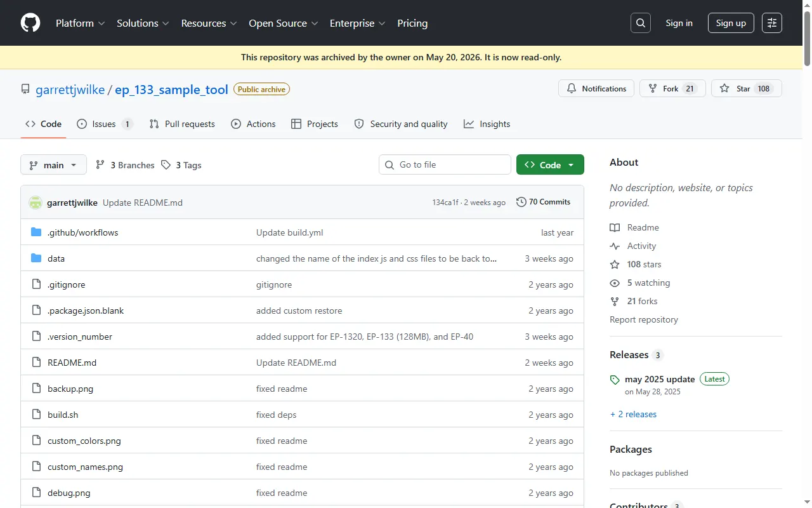Click the repository icon before garrettjwilke
The height and width of the screenshot is (508, 812).
[25, 89]
